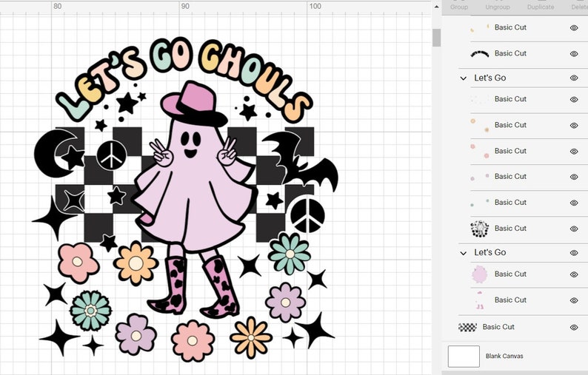Image resolution: width=588 pixels, height=375 pixels.
Task: Select the black arched text layer thumbnail
Action: [x=480, y=54]
